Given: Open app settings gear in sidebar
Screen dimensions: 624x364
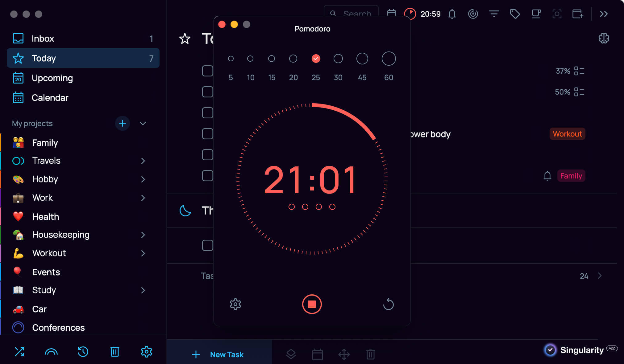Looking at the screenshot, I should point(147,352).
